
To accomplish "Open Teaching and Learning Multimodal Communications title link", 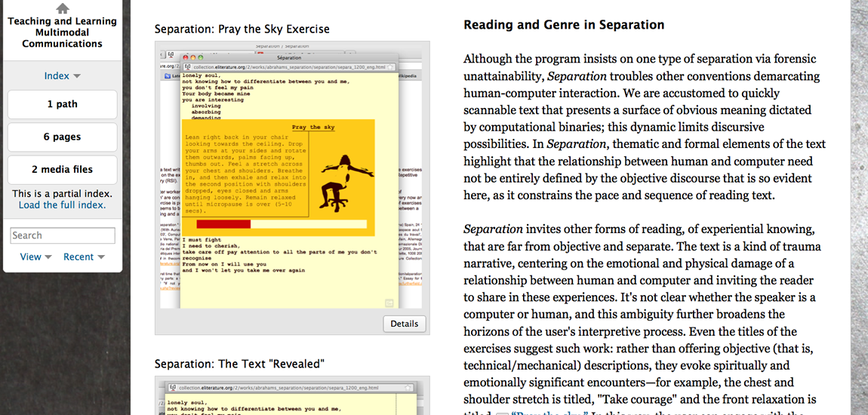I will (62, 32).
